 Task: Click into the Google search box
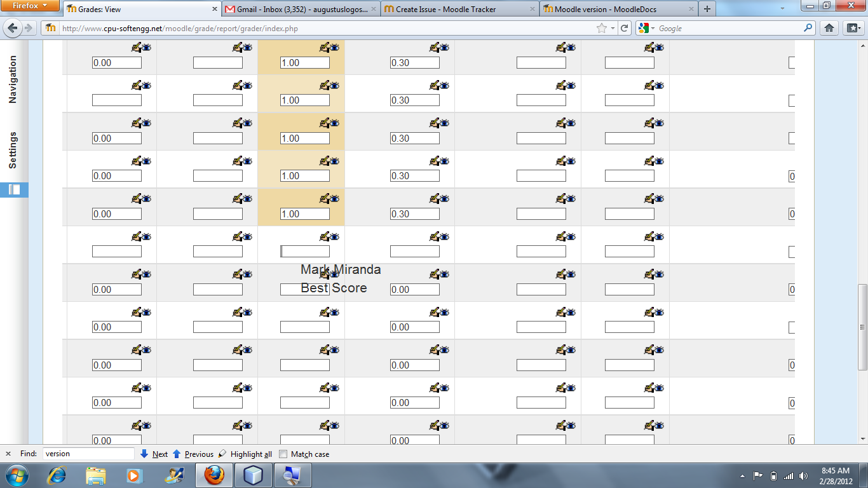729,29
